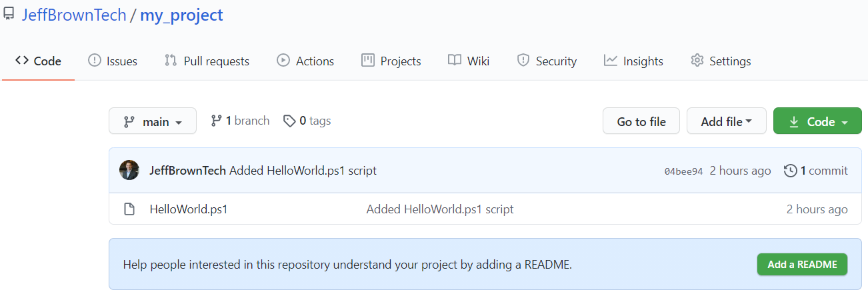The height and width of the screenshot is (294, 868).
Task: Click the download icon in Code button
Action: tap(794, 122)
